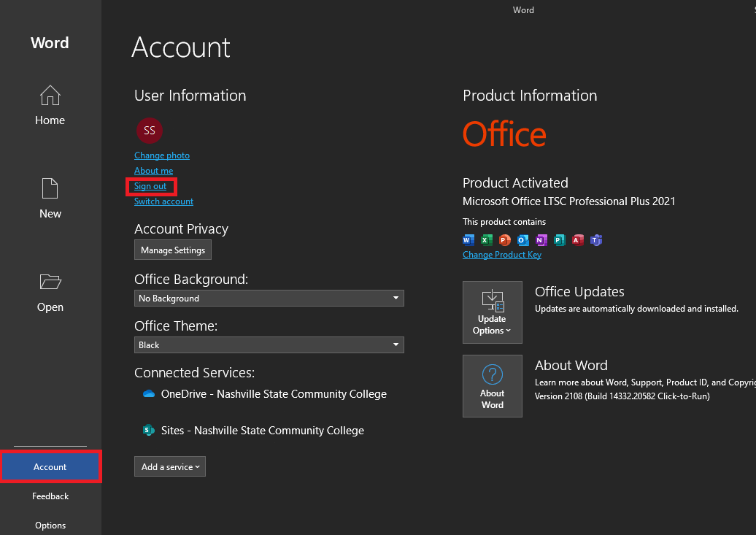
Task: Click the About me link
Action: pyautogui.click(x=153, y=171)
